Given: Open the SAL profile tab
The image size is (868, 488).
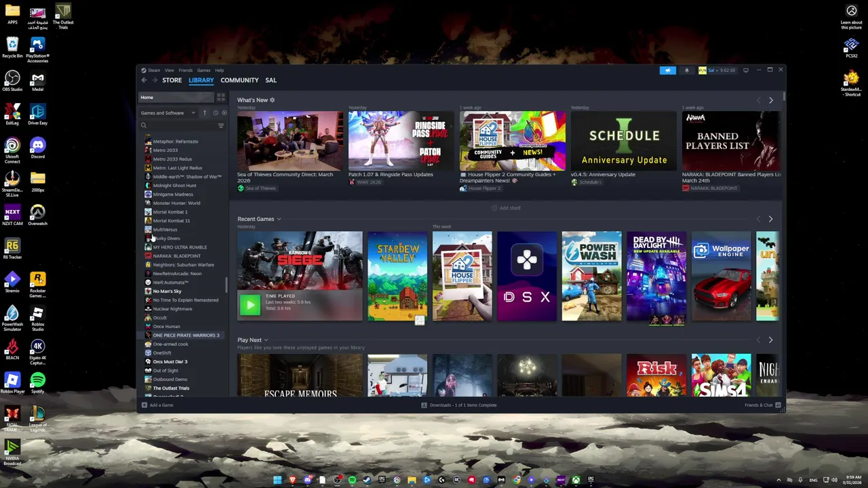Looking at the screenshot, I should [271, 80].
